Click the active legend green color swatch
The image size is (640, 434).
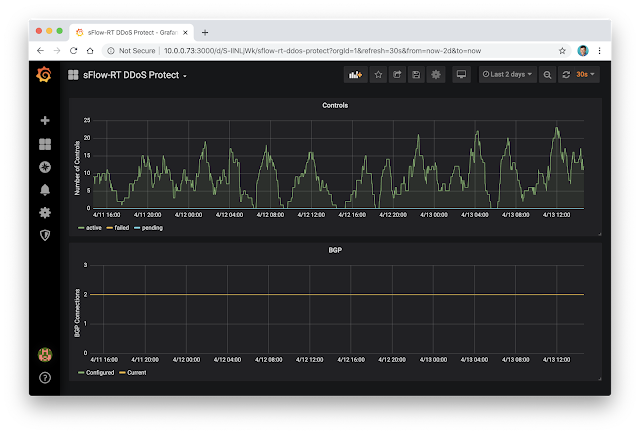click(81, 228)
